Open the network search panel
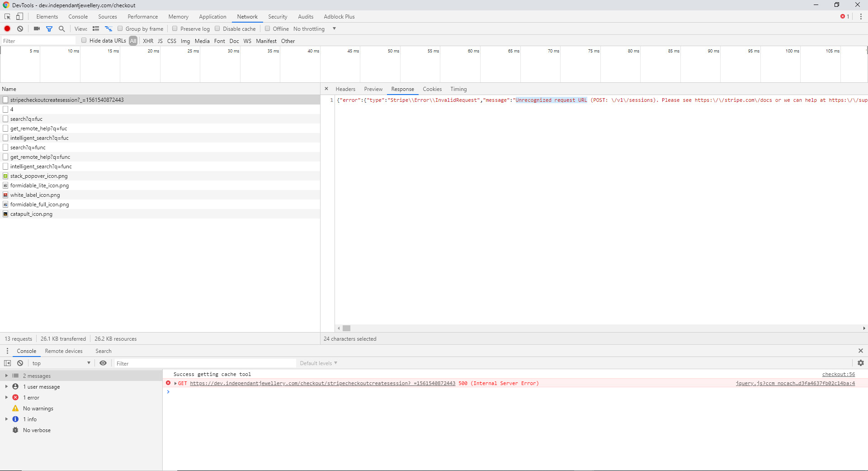 pyautogui.click(x=61, y=29)
